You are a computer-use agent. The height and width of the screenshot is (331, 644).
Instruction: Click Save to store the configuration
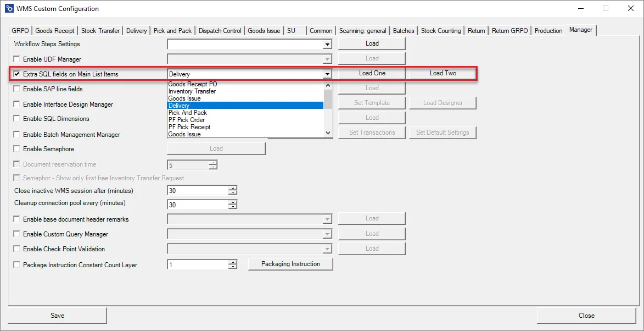pyautogui.click(x=57, y=315)
